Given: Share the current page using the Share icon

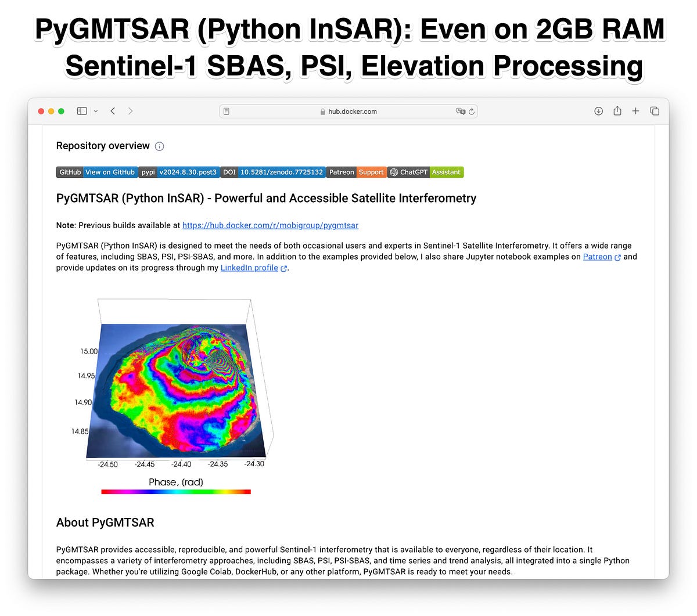Looking at the screenshot, I should point(617,111).
